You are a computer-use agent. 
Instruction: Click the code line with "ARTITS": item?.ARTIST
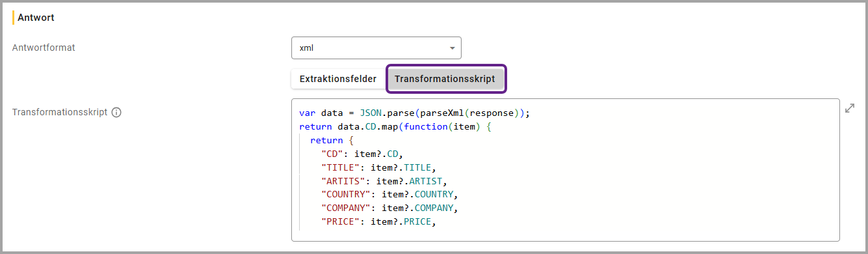pos(385,181)
